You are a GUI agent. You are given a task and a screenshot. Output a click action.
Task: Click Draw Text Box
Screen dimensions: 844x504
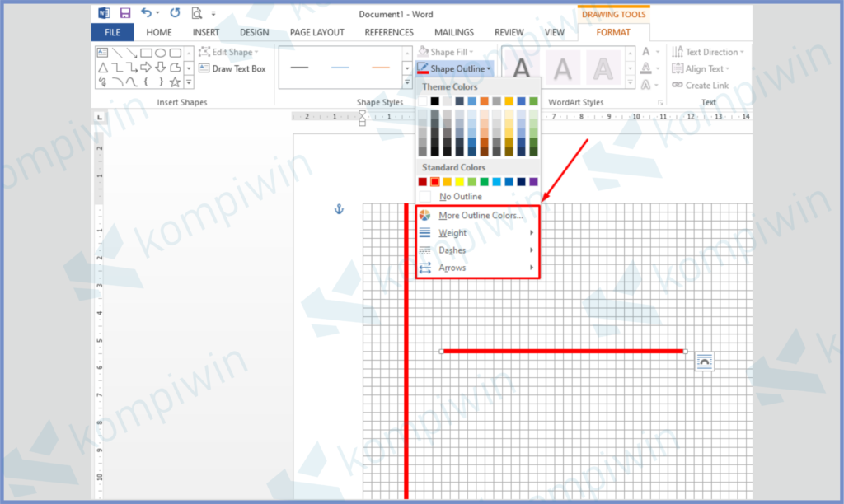pyautogui.click(x=233, y=68)
